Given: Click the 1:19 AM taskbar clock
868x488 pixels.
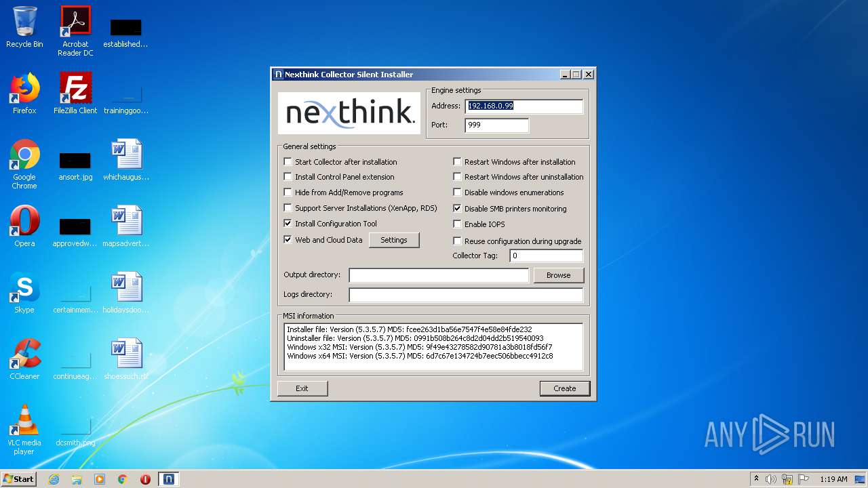Looking at the screenshot, I should (833, 479).
